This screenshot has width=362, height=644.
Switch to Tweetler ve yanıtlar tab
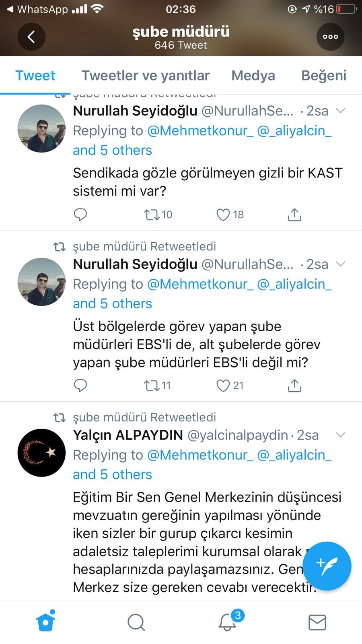(146, 76)
